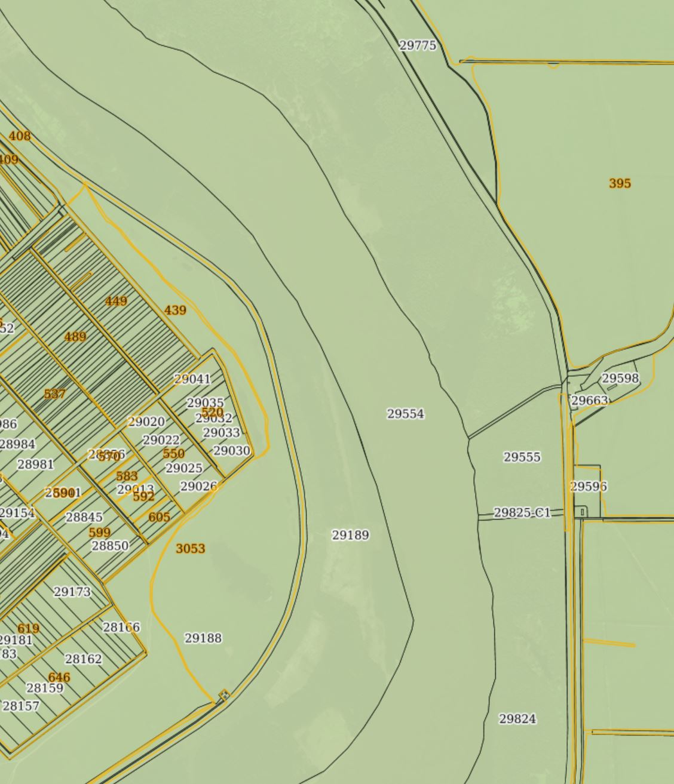
Task: Click the orange 3053 parcel label
Action: tap(191, 548)
